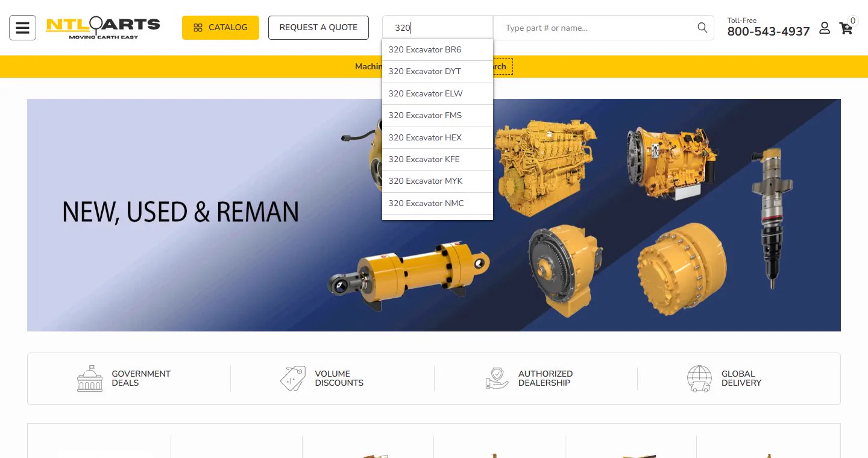The image size is (868, 458).
Task: Select 320 Excavator NMC suggestion
Action: [438, 203]
